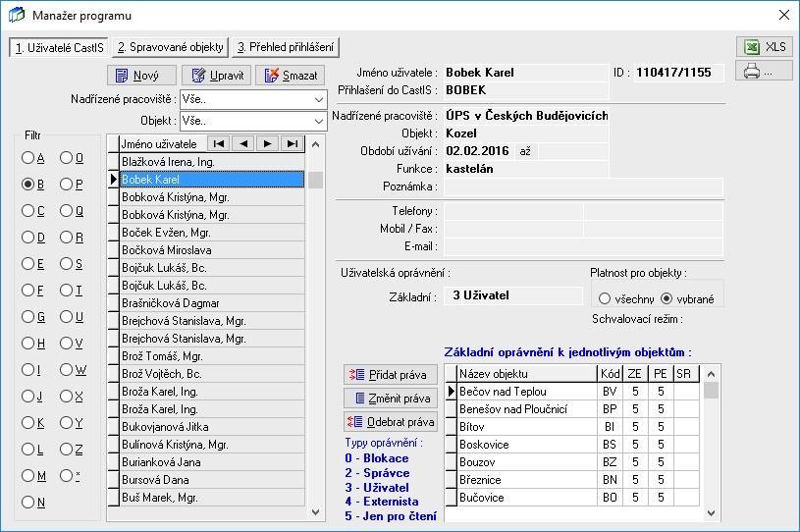Viewport: 800px width, 532px height.
Task: Click into the E-mail field
Action: point(584,247)
